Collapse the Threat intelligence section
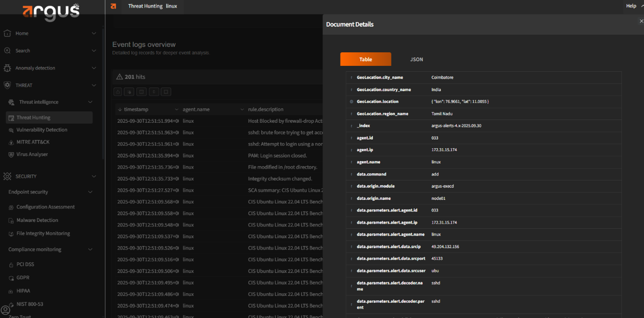The height and width of the screenshot is (318, 644). point(90,102)
